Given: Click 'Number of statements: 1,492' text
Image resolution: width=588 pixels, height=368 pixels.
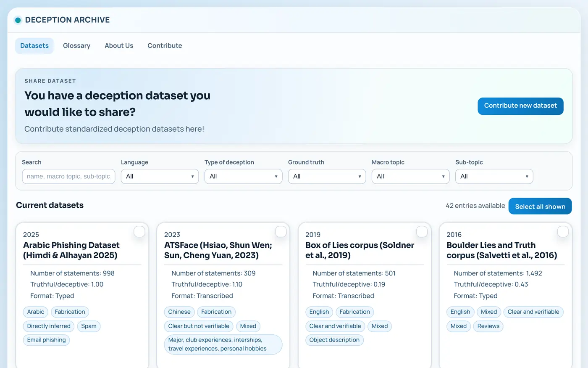Looking at the screenshot, I should [x=498, y=273].
